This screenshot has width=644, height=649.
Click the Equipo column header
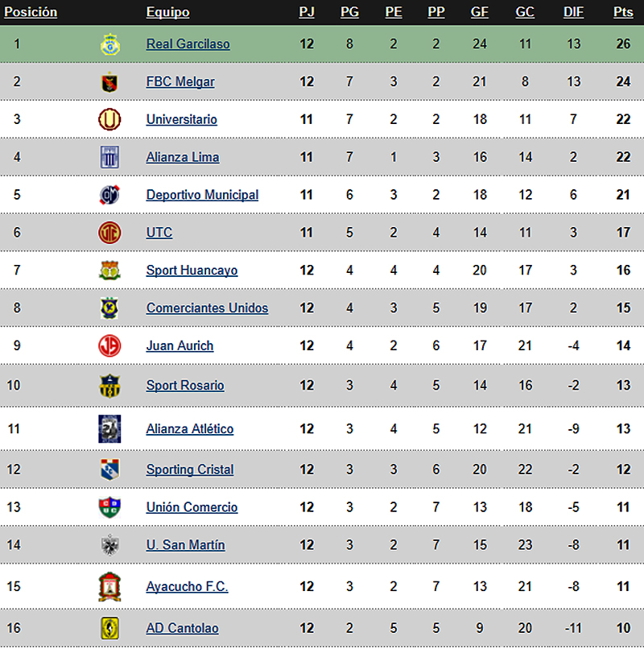coord(167,12)
